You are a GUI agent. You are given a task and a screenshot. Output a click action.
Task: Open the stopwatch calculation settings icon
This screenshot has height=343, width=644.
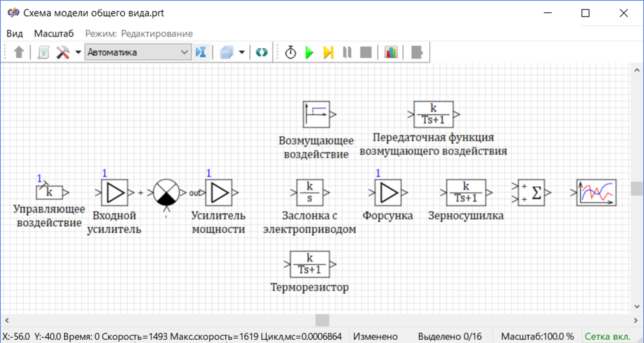click(291, 53)
